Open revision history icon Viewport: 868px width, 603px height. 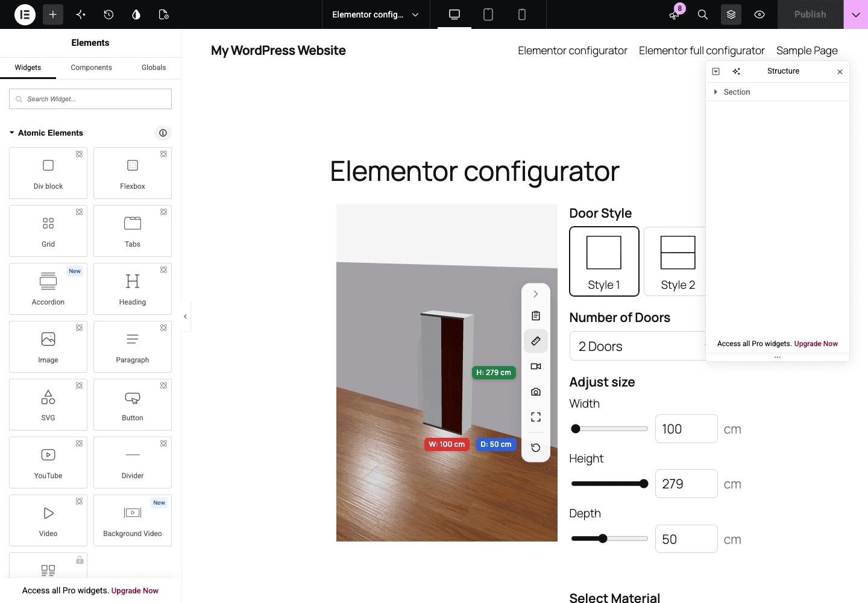[x=108, y=14]
